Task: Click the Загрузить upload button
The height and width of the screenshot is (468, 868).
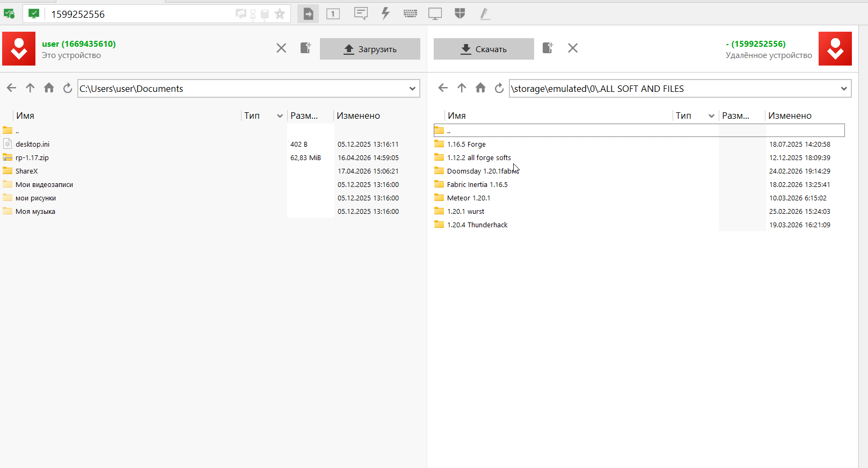Action: (x=370, y=49)
